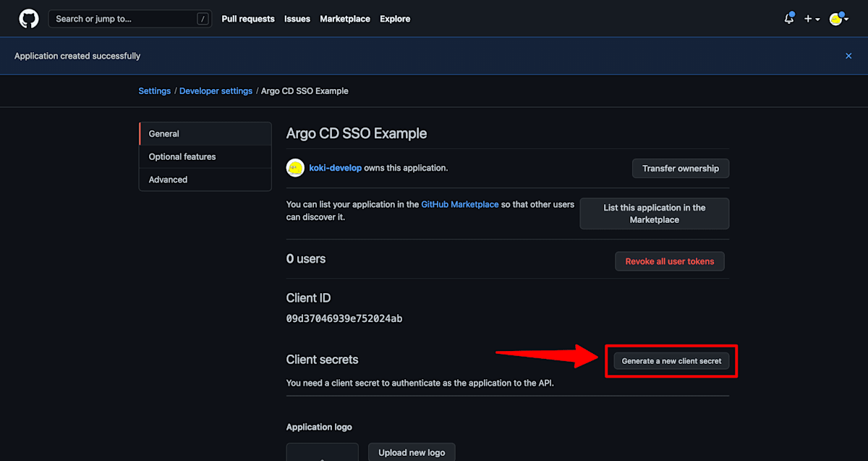Open the GitHub home logo
868x461 pixels.
coord(28,19)
